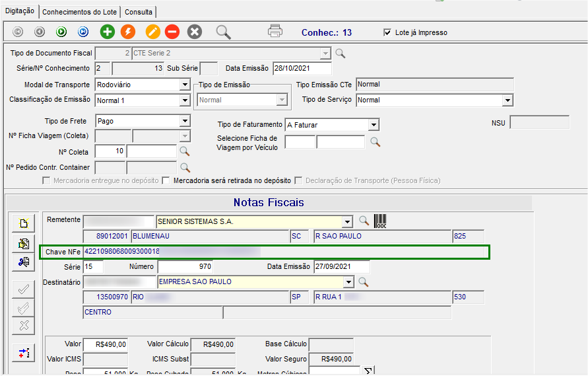Screen dimensions: 588x376
Task: Click the printer icon in toolbar
Action: pos(275,31)
